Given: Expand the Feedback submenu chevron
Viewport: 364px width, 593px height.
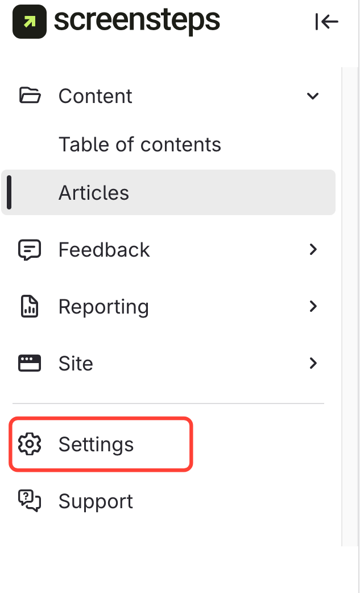Looking at the screenshot, I should click(x=312, y=249).
